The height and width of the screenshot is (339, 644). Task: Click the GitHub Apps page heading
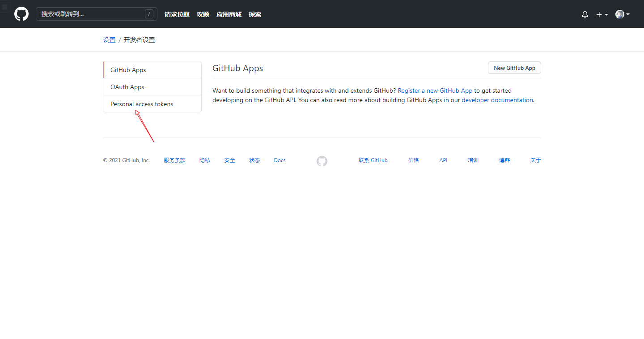tap(237, 69)
